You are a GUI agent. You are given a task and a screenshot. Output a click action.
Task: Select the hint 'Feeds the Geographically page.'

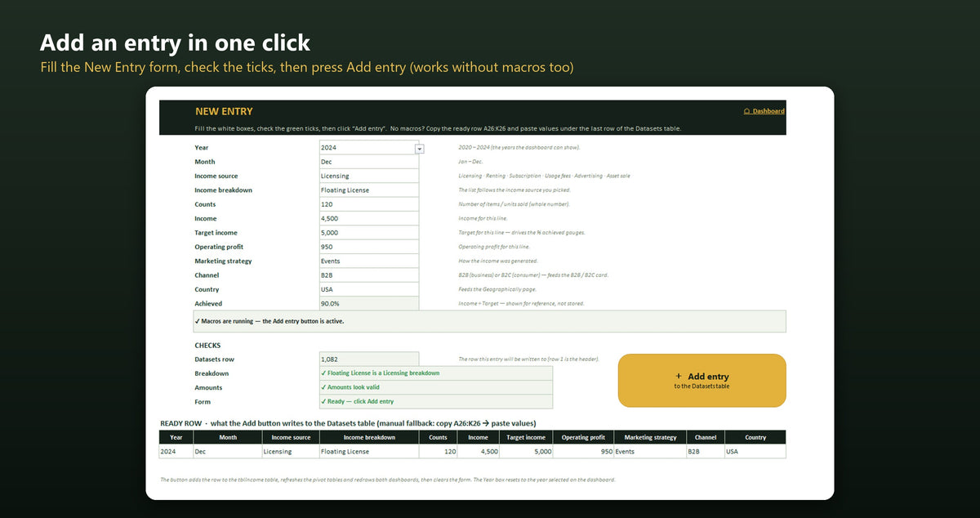click(497, 289)
